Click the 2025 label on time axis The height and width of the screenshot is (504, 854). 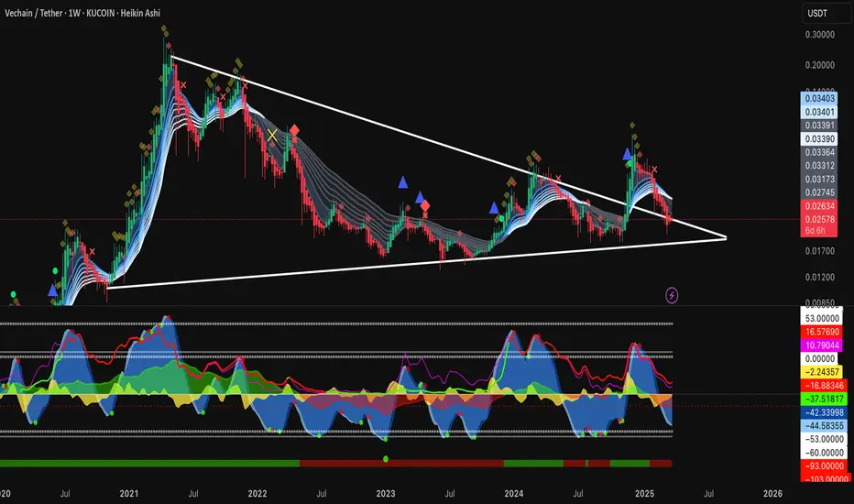tap(644, 494)
